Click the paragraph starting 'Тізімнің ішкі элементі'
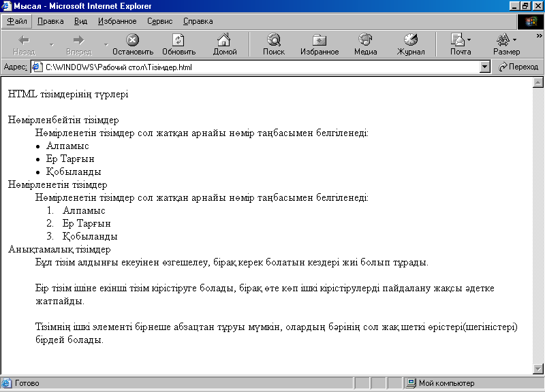Screen dimensions: 545x392 coord(277,333)
